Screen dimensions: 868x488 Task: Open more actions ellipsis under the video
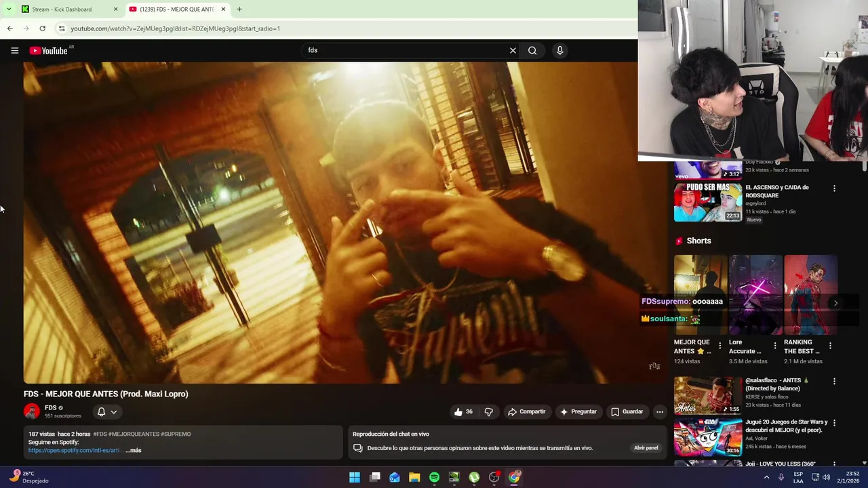[659, 411]
